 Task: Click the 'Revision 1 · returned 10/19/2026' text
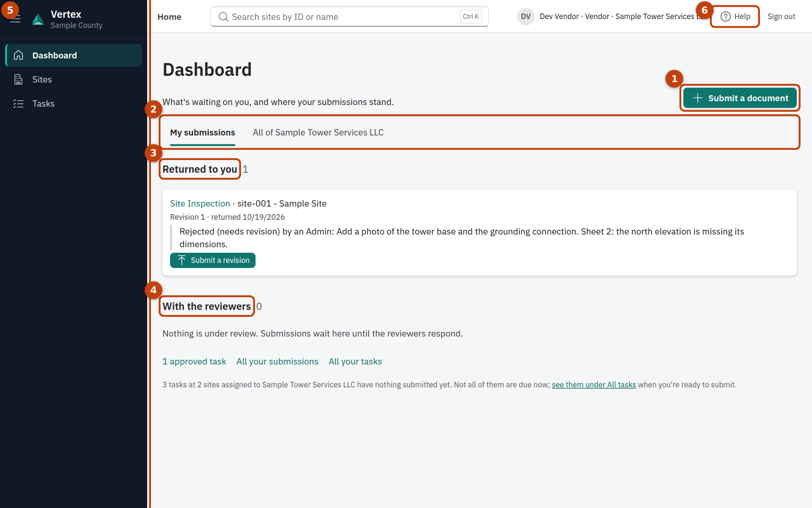coord(228,217)
